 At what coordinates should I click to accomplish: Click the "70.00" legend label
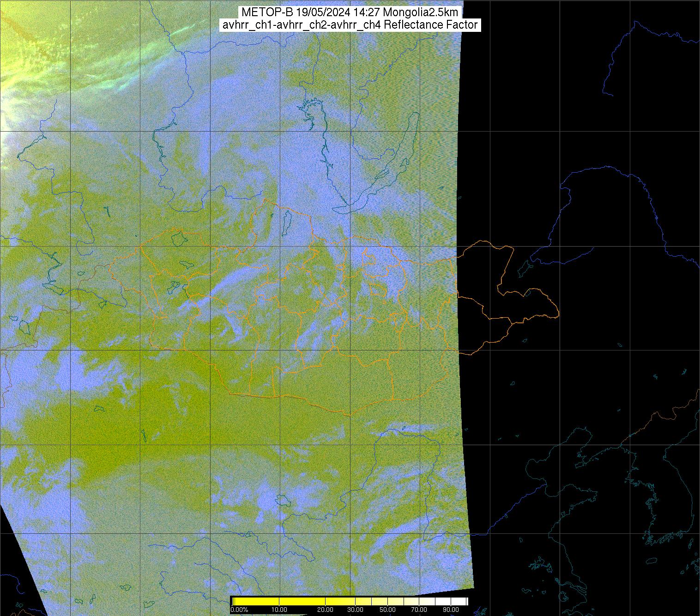(419, 610)
